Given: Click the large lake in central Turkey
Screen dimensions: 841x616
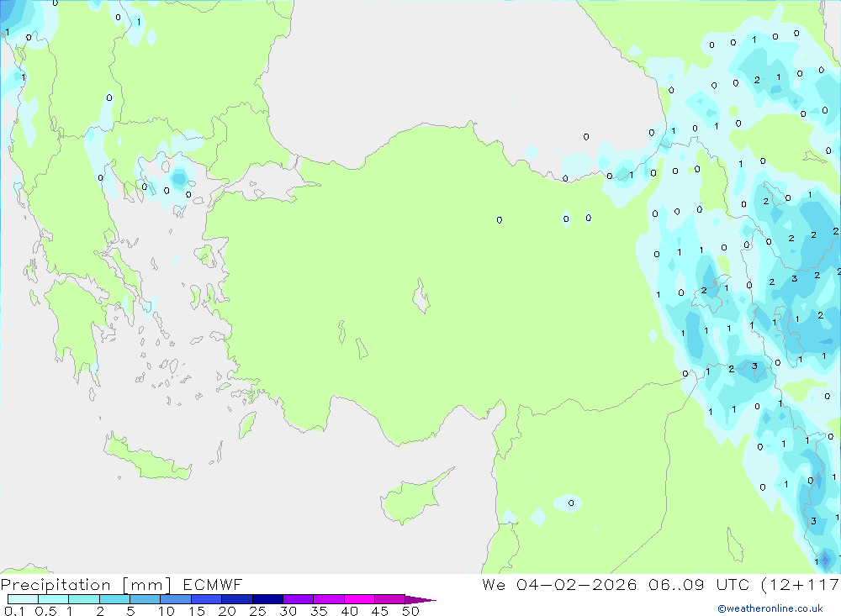Looking at the screenshot, I should tap(420, 297).
